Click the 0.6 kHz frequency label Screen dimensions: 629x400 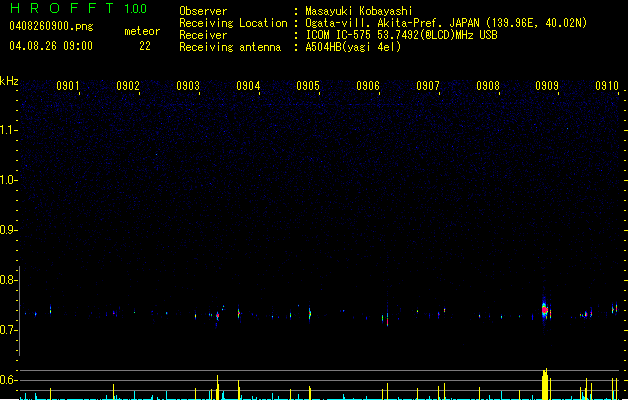click(8, 380)
